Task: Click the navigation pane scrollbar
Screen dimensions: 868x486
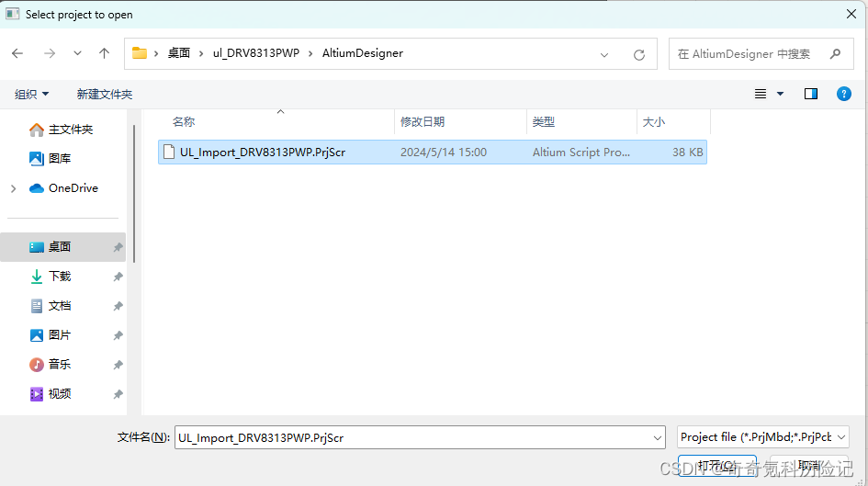Action: tap(134, 194)
